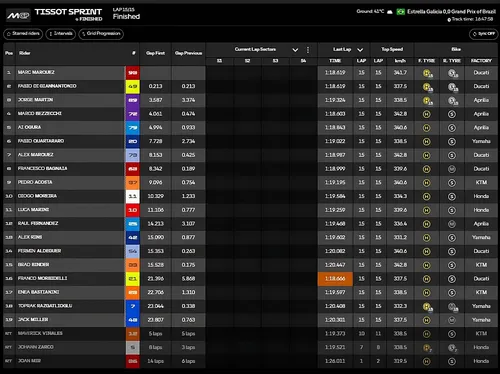Click Fabio Di Giannantonio's front tyre icon
500x374 pixels.
[427, 87]
